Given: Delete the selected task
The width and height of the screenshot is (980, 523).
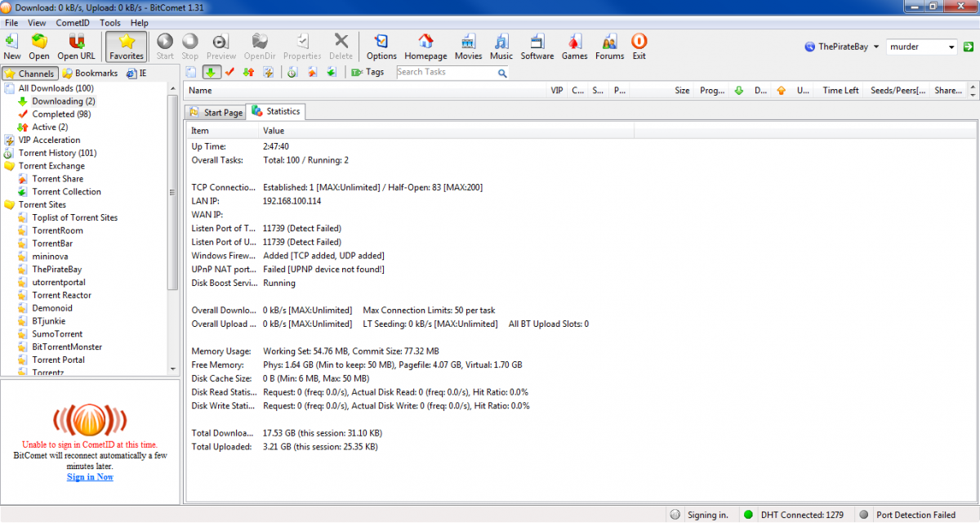Looking at the screenshot, I should click(x=341, y=47).
